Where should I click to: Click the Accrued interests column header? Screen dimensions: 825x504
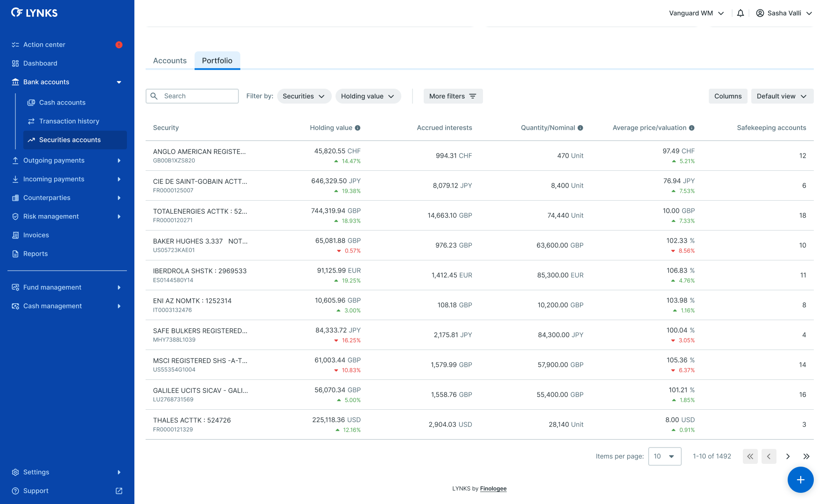point(444,128)
